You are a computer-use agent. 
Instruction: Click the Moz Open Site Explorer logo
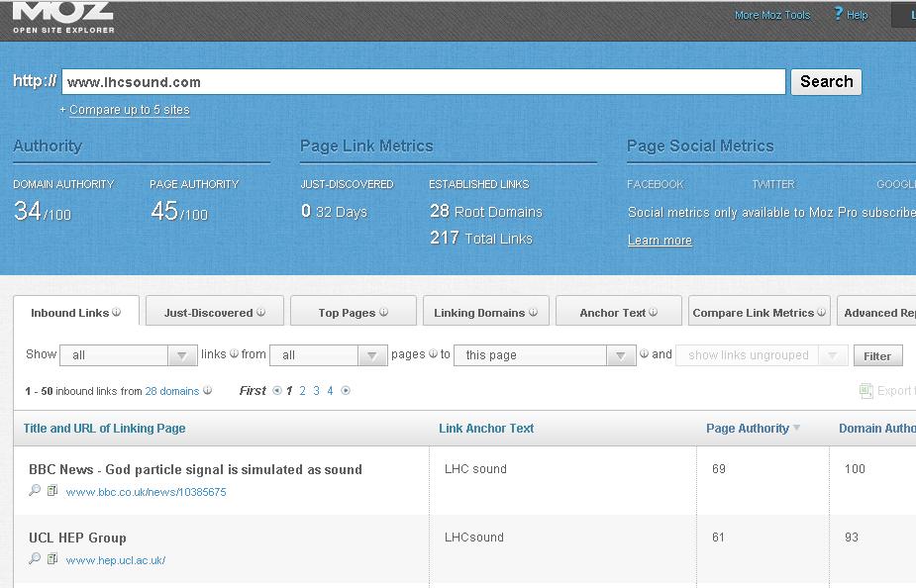[63, 18]
